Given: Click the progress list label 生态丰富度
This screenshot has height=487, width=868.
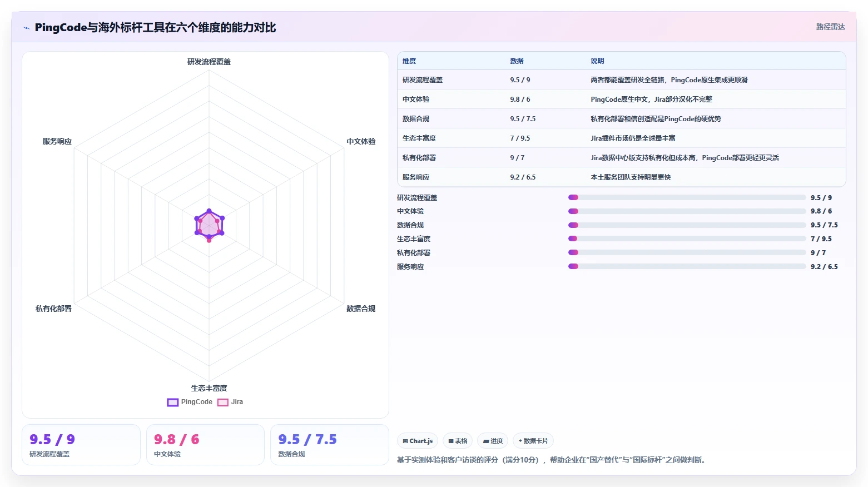Looking at the screenshot, I should (x=414, y=239).
